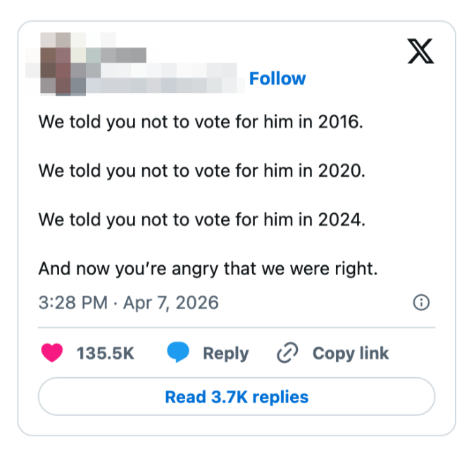Select the Copy link text label
This screenshot has width=476, height=456.
coord(351,353)
